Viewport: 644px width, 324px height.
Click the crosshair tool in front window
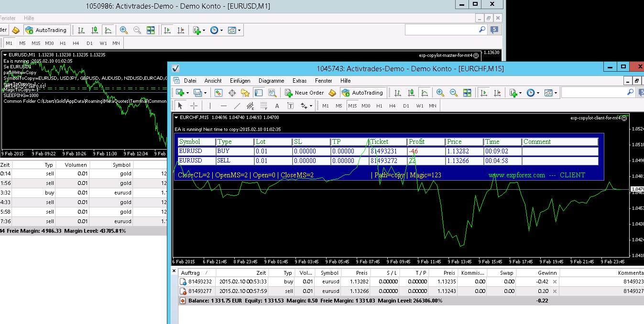pyautogui.click(x=194, y=106)
